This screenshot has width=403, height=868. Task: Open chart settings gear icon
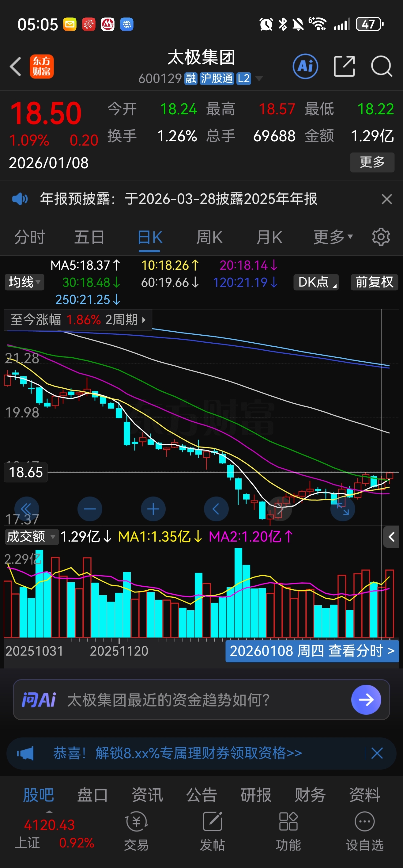coord(381,237)
